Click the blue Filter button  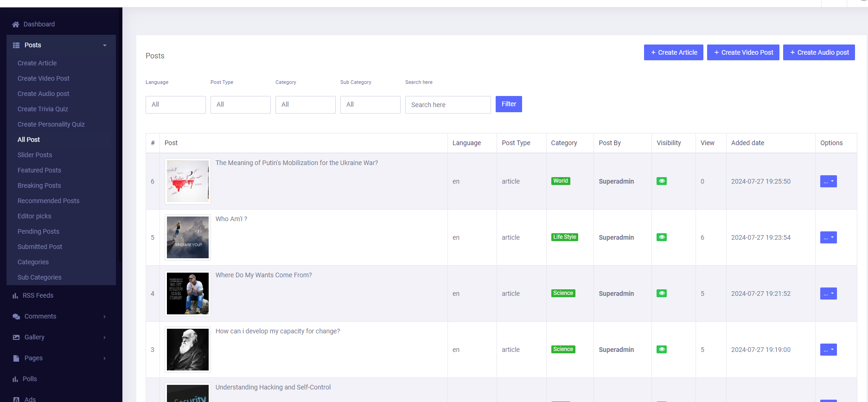coord(509,104)
